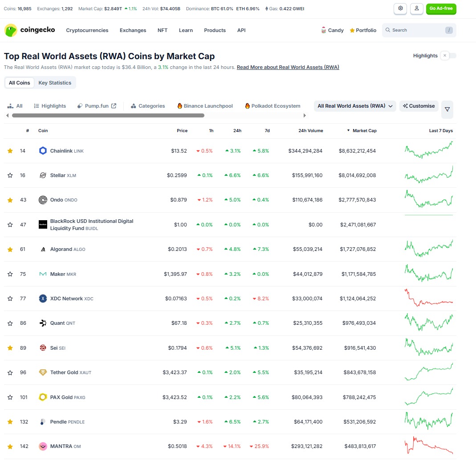The width and height of the screenshot is (476, 460).
Task: Click the Ethereum gas icon
Action: coord(267,9)
